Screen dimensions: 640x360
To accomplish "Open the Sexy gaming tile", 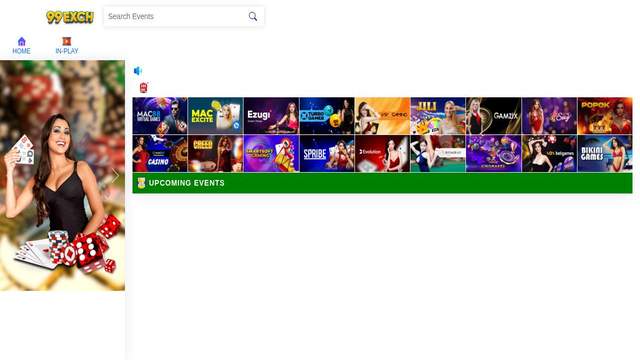I will click(549, 116).
